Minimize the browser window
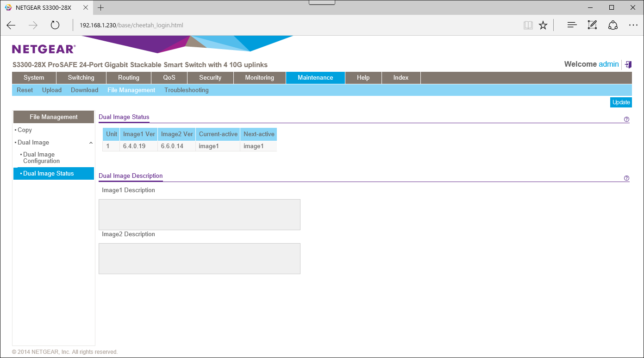 [590, 7]
